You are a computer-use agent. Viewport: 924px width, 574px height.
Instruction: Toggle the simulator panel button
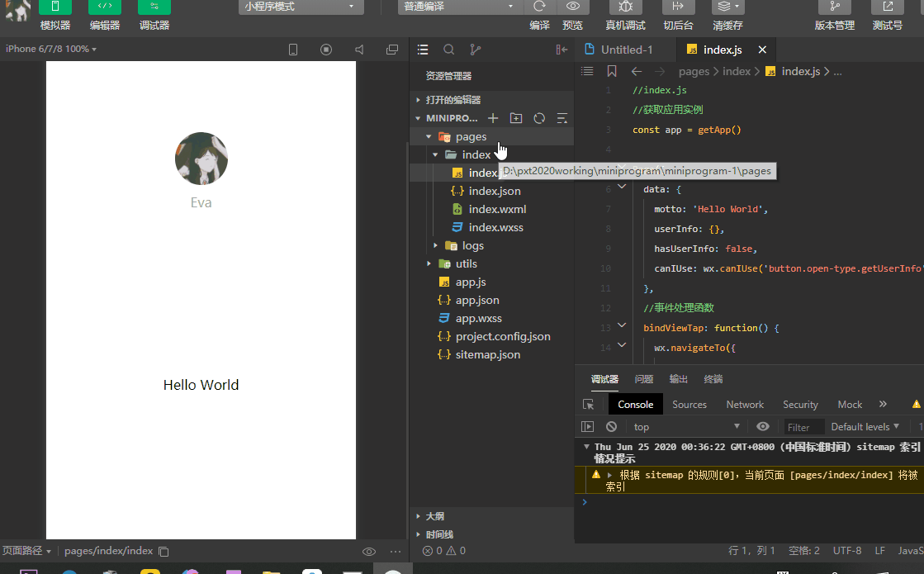54,7
